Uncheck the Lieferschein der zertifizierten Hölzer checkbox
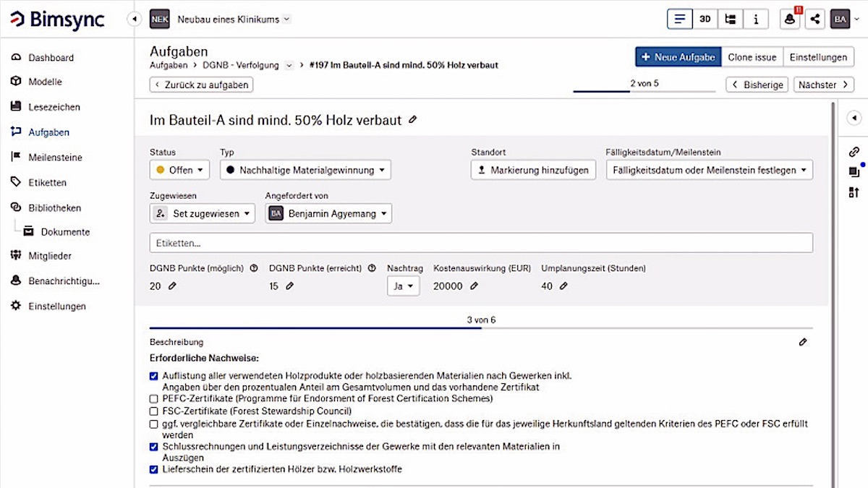Viewport: 868px width, 488px height. pos(153,469)
